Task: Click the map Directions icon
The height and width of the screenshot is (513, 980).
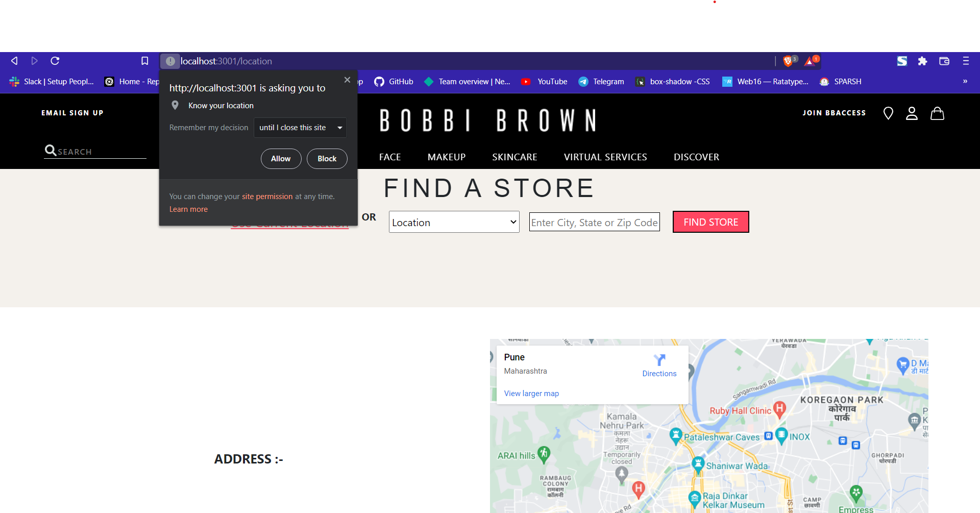Action: 659,360
